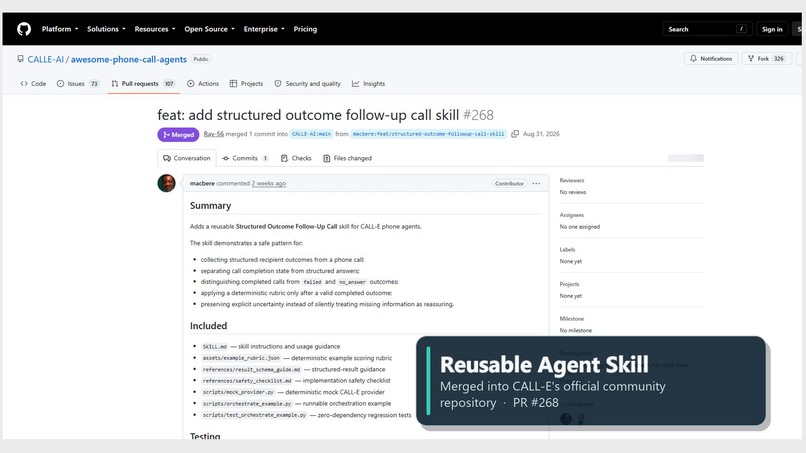Click the Pull requests count '107'

tap(169, 83)
